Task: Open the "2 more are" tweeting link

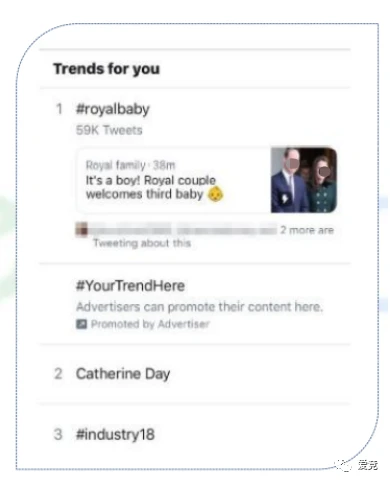Action: (307, 230)
